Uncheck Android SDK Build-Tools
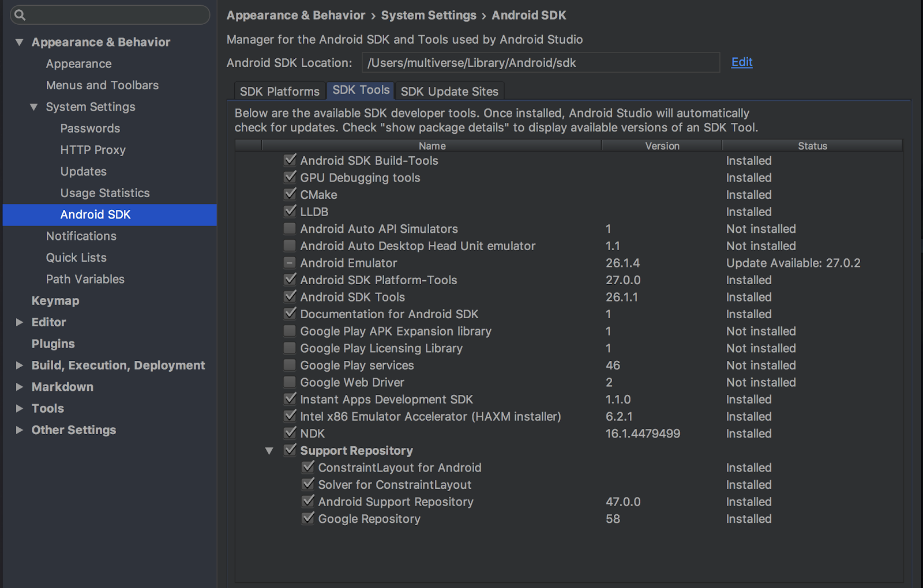 tap(290, 160)
